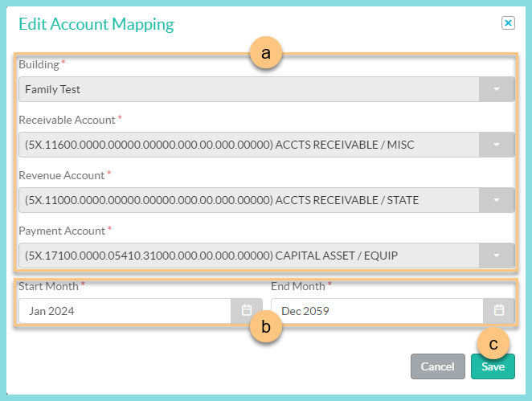This screenshot has height=401, width=532.
Task: Expand the Payment Account dropdown arrow
Action: click(497, 256)
